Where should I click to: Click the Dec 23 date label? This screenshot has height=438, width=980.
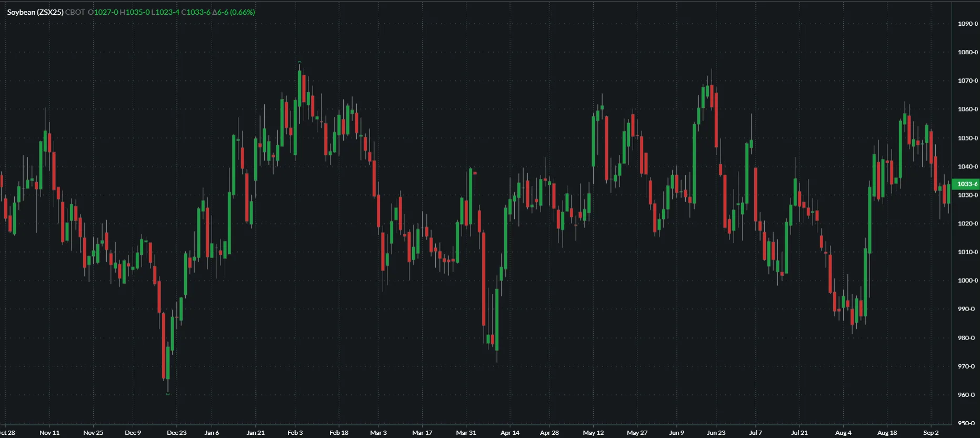point(176,433)
